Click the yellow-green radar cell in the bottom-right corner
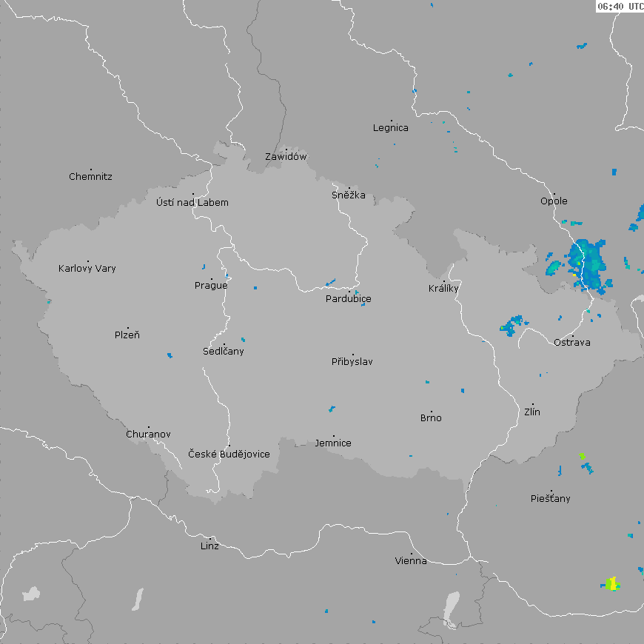Image resolution: width=644 pixels, height=644 pixels. pos(611,584)
